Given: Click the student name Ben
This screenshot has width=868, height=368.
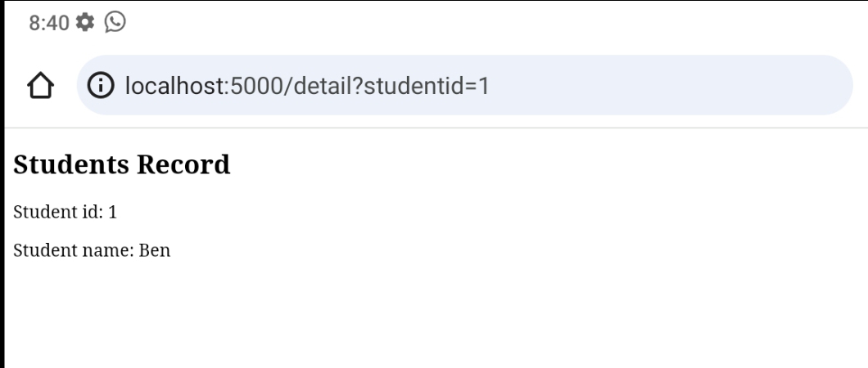Looking at the screenshot, I should pyautogui.click(x=155, y=250).
